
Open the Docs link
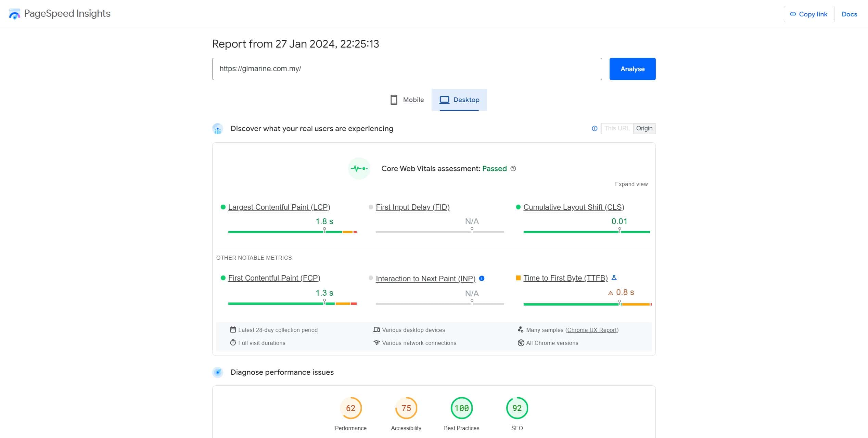click(x=849, y=14)
